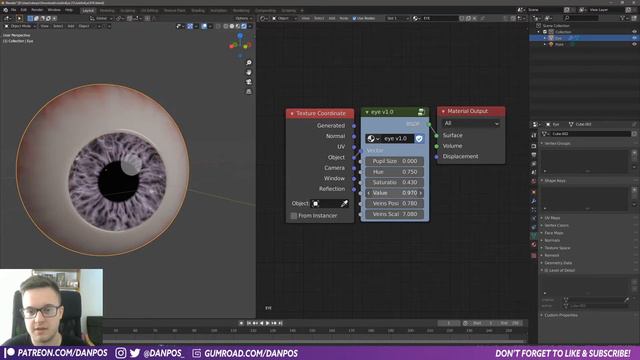Click the Pupil Size slider field
Image resolution: width=640 pixels, height=360 pixels.
pyautogui.click(x=394, y=161)
